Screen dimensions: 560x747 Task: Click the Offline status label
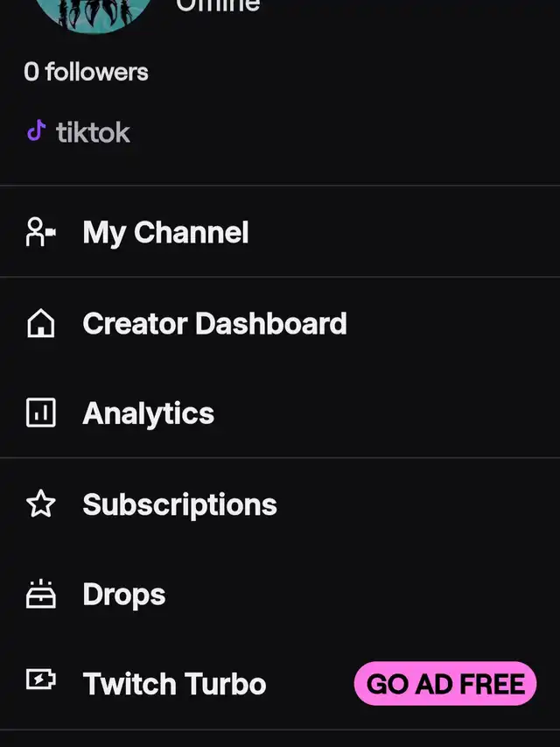(x=218, y=6)
